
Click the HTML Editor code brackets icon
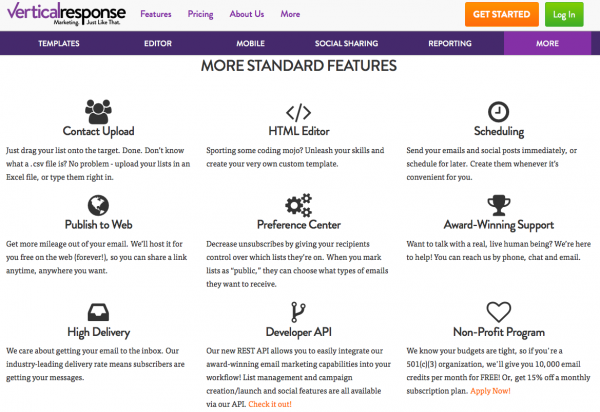point(298,111)
